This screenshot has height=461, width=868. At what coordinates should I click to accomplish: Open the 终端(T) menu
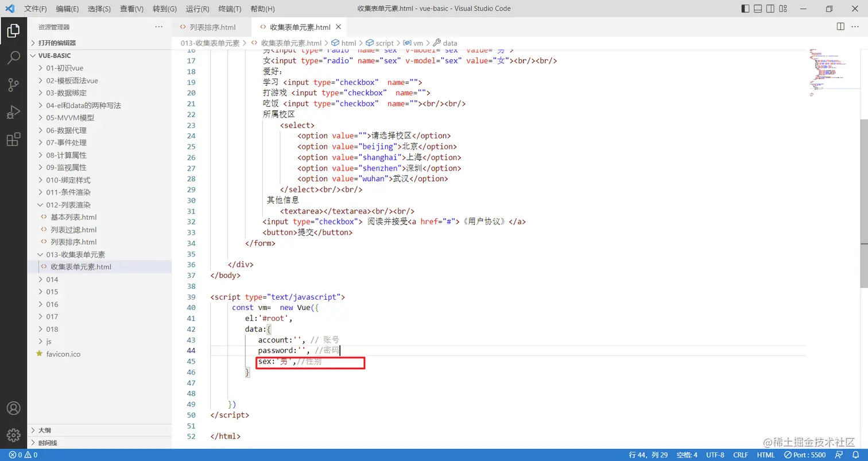[x=230, y=9]
